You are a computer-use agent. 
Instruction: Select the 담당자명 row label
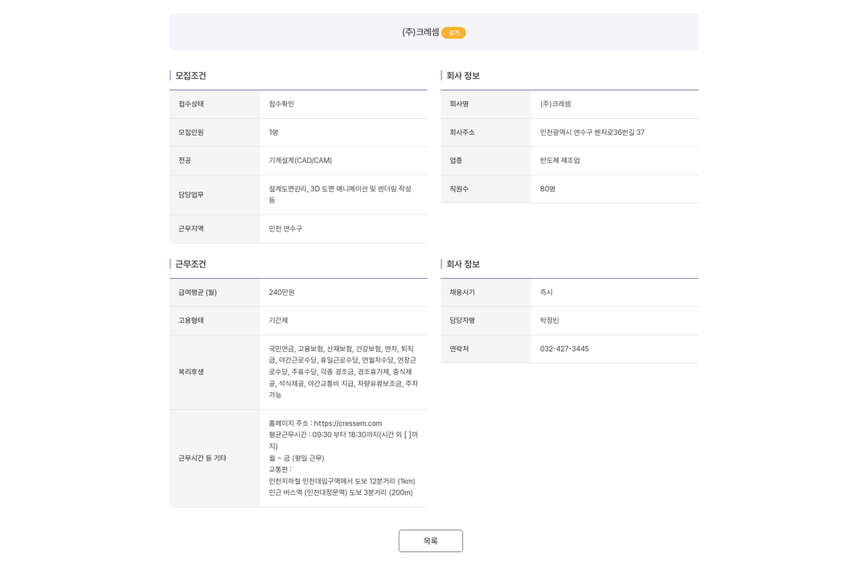pos(461,321)
